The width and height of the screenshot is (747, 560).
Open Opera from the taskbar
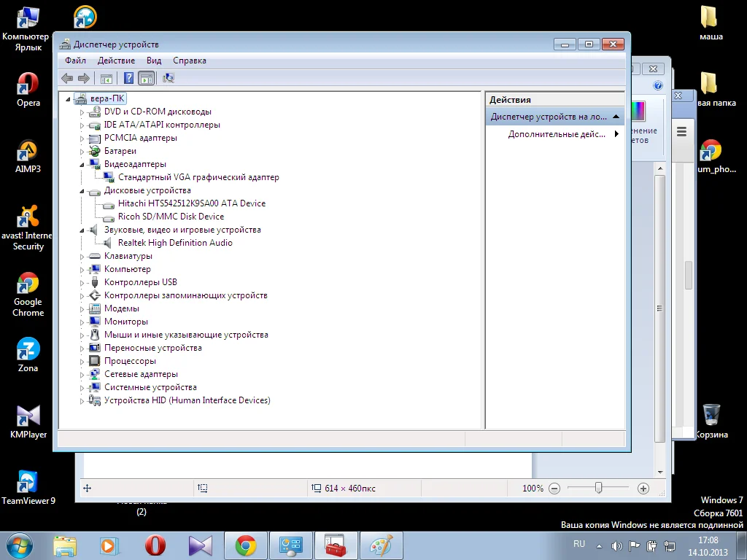click(x=155, y=545)
